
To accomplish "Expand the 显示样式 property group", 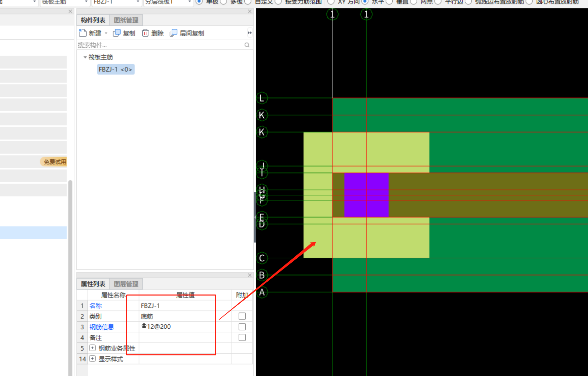I will pyautogui.click(x=92, y=359).
